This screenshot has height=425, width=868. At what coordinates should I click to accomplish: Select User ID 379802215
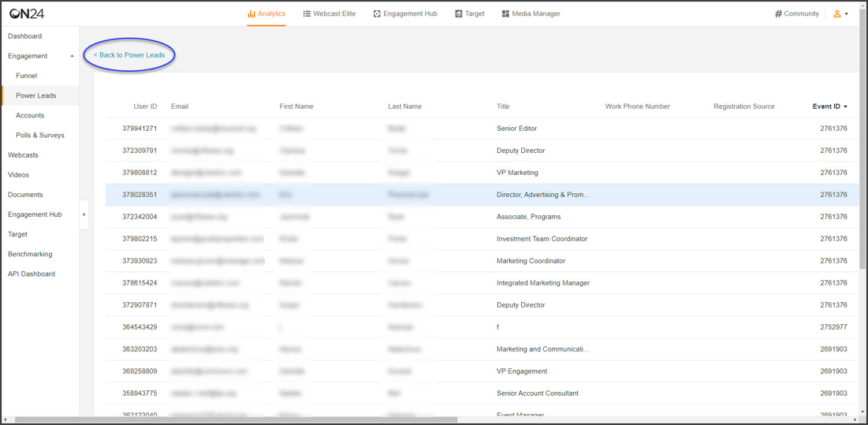coord(140,239)
